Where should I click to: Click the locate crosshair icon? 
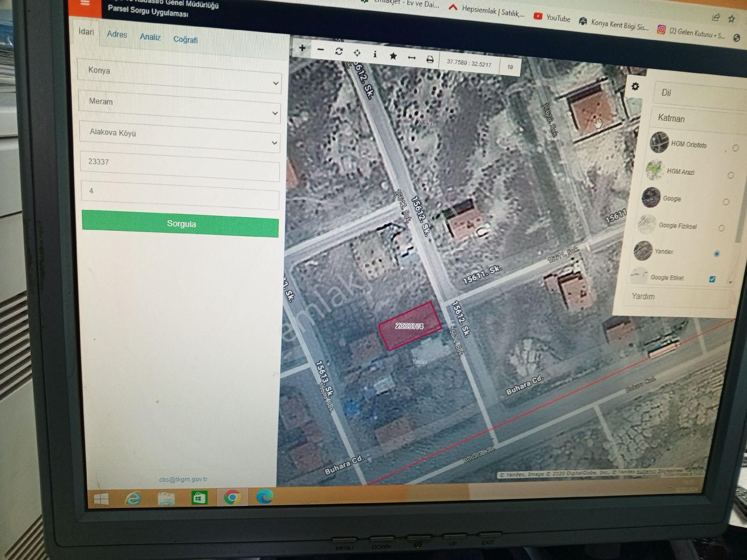tap(357, 53)
